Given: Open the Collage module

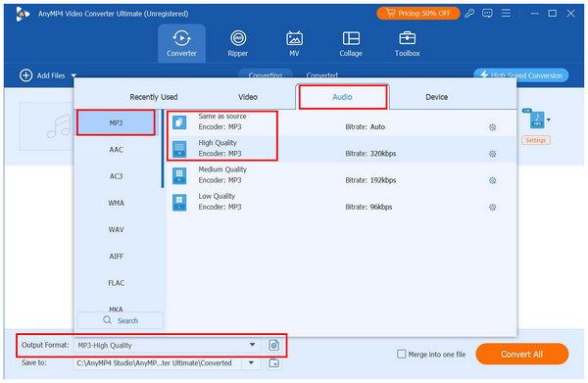Looking at the screenshot, I should [351, 43].
